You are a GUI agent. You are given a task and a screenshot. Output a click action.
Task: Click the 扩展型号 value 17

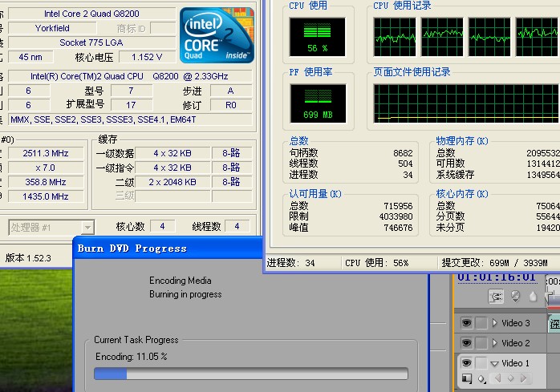coord(132,105)
